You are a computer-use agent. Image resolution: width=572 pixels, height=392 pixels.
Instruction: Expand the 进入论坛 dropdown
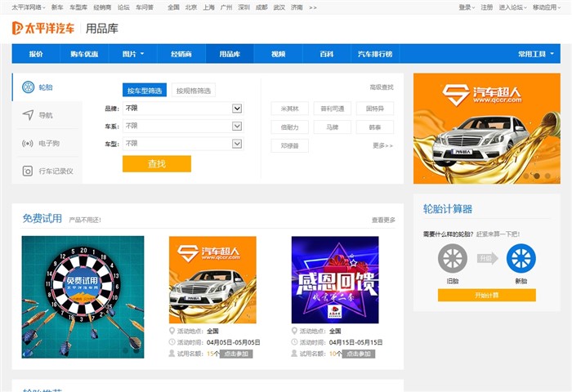(512, 7)
